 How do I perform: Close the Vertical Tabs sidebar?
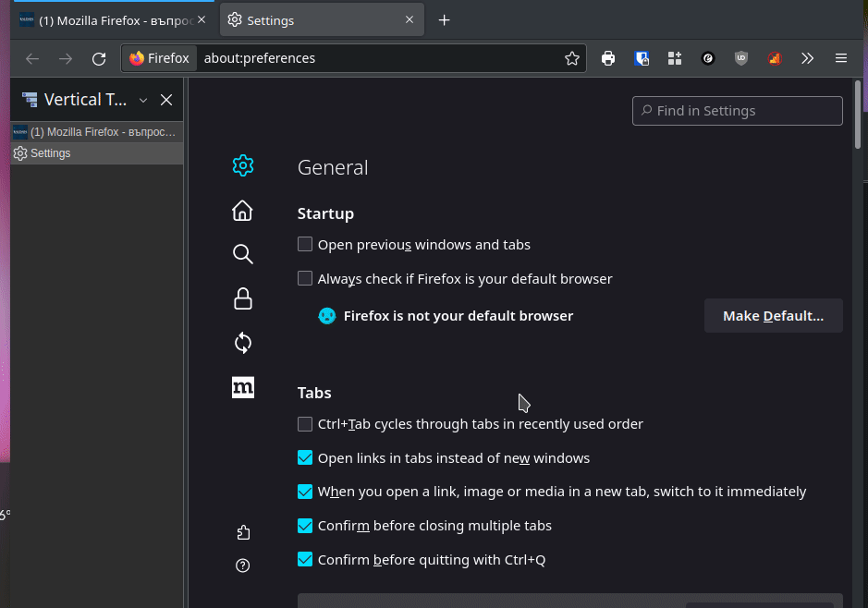(166, 100)
